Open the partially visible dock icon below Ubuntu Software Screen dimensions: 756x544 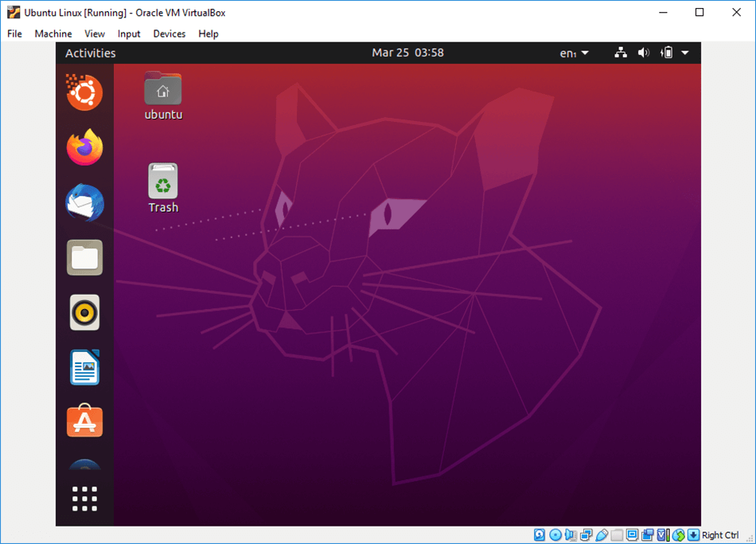(x=84, y=464)
